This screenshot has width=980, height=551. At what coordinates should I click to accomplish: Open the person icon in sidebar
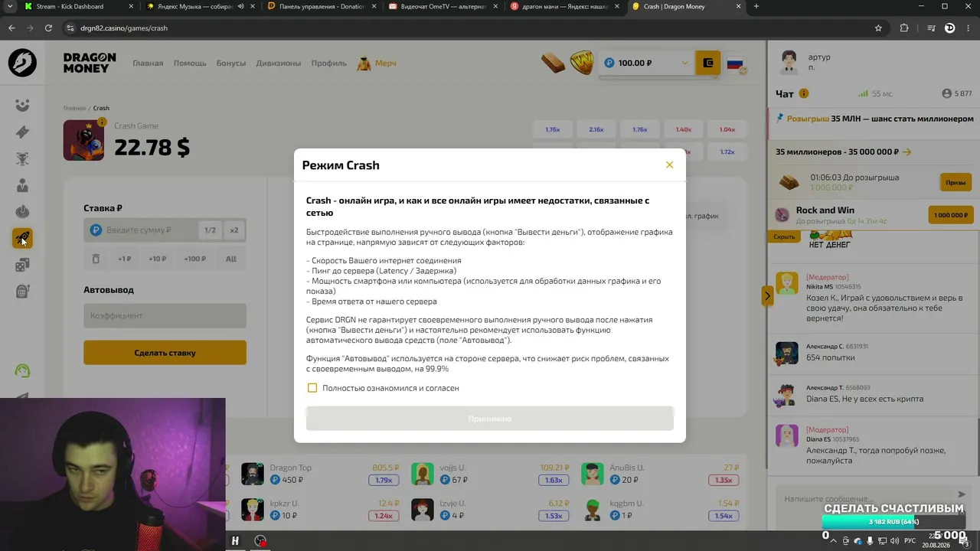point(22,185)
